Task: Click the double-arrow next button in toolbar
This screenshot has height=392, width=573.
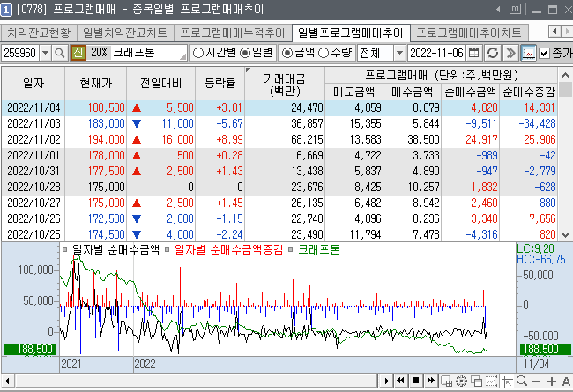Action: (509, 53)
